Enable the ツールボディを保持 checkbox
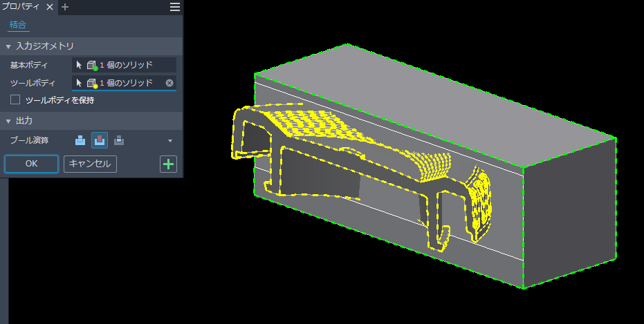 click(x=15, y=100)
